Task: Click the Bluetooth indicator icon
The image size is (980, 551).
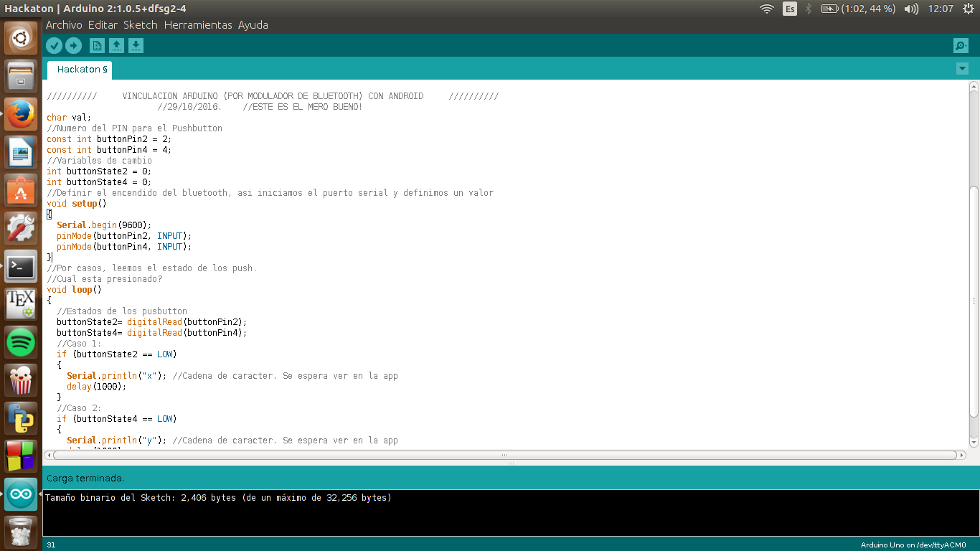Action: coord(809,9)
